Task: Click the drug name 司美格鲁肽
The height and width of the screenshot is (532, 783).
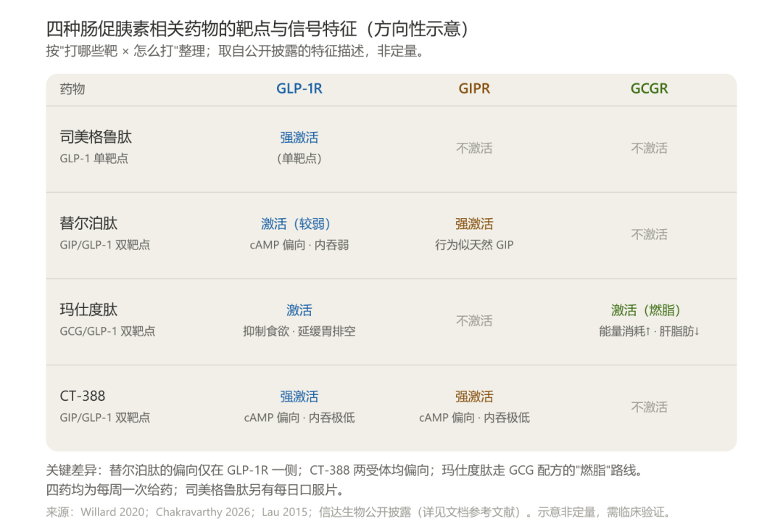Action: (x=96, y=137)
